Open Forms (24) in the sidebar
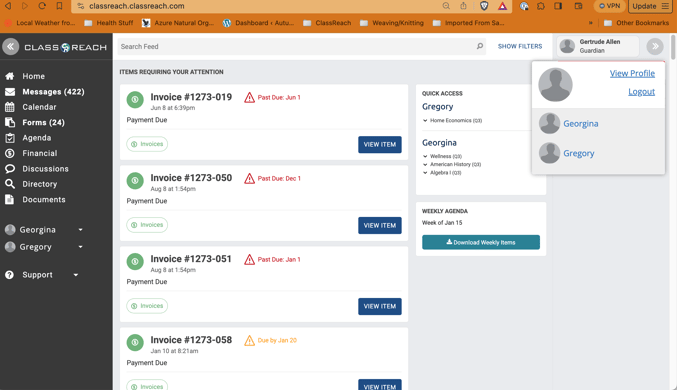Image resolution: width=677 pixels, height=390 pixels. click(44, 123)
